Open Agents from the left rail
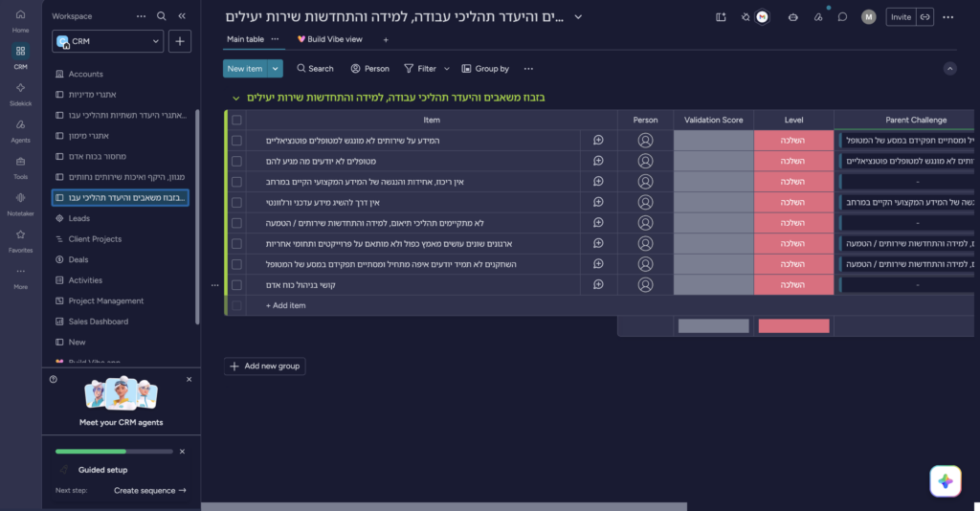This screenshot has height=511, width=980. click(20, 130)
